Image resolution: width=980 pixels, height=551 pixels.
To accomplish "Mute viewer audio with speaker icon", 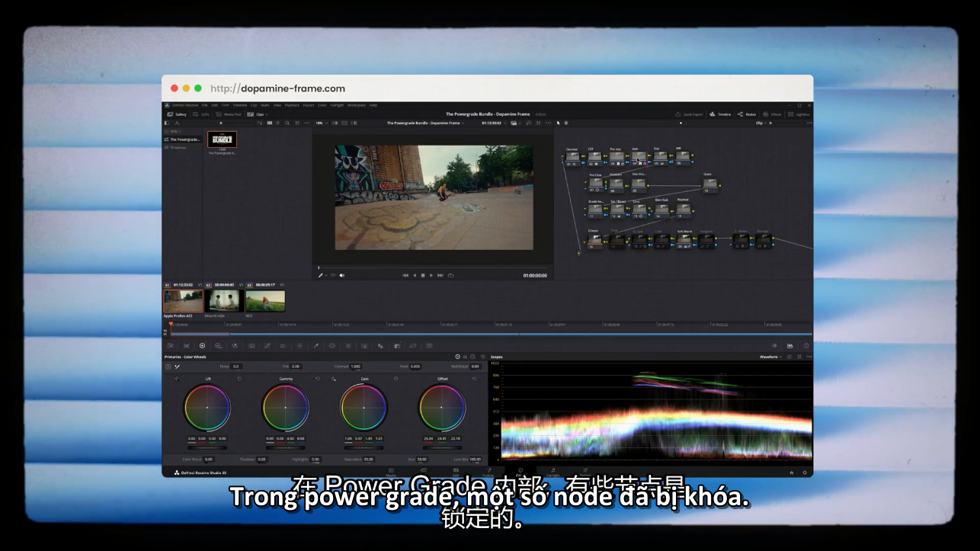I will coord(342,275).
